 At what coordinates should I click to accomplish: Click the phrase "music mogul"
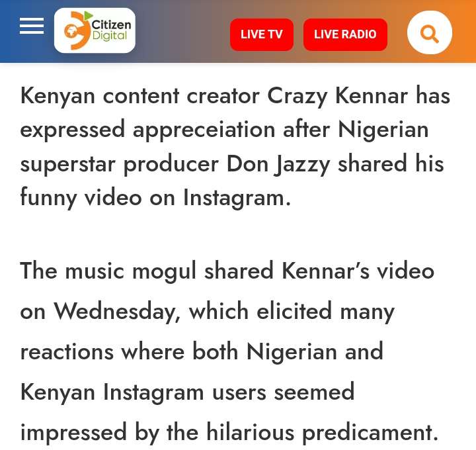(x=130, y=271)
